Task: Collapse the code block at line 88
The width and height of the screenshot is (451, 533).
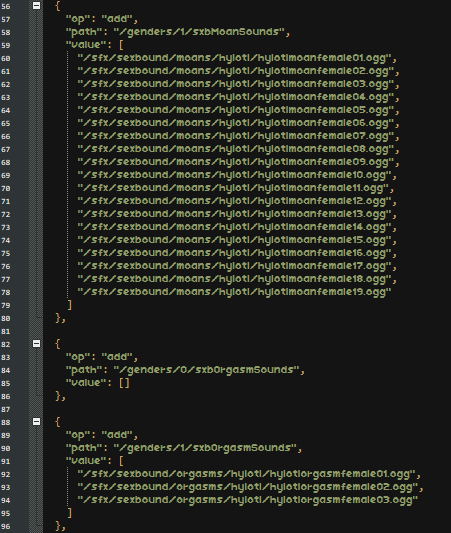Action: 37,422
